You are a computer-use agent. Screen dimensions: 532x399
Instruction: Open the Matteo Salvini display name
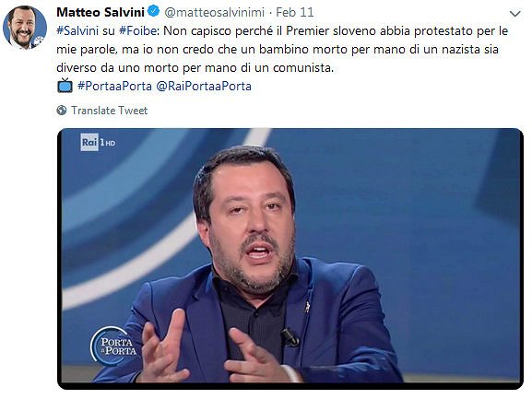point(100,12)
